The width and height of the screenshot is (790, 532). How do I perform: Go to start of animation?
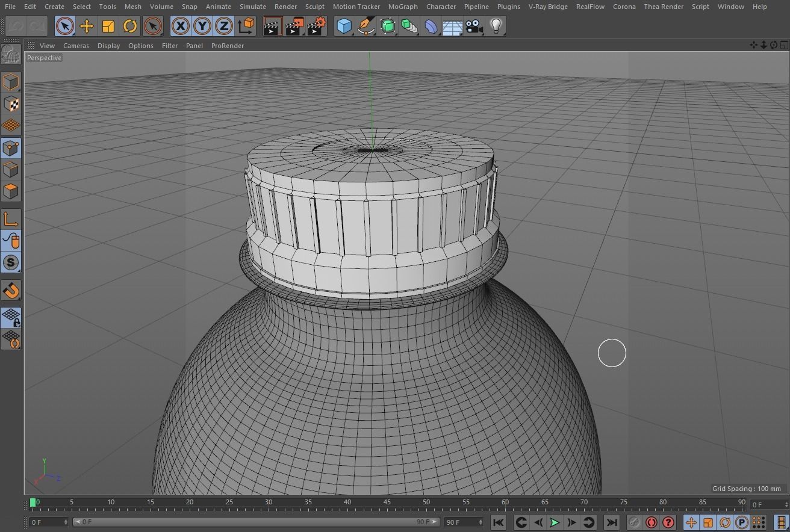pyautogui.click(x=499, y=522)
